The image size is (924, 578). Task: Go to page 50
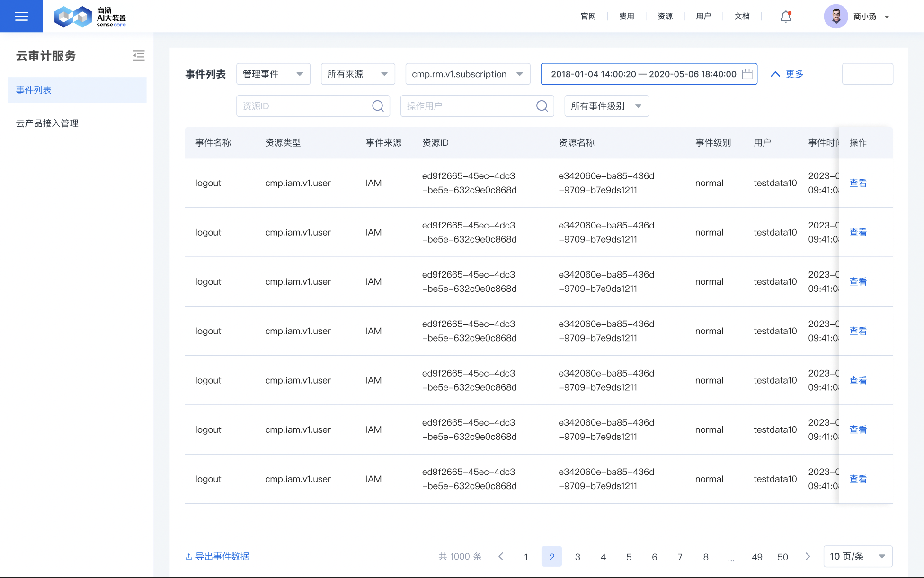tap(782, 557)
